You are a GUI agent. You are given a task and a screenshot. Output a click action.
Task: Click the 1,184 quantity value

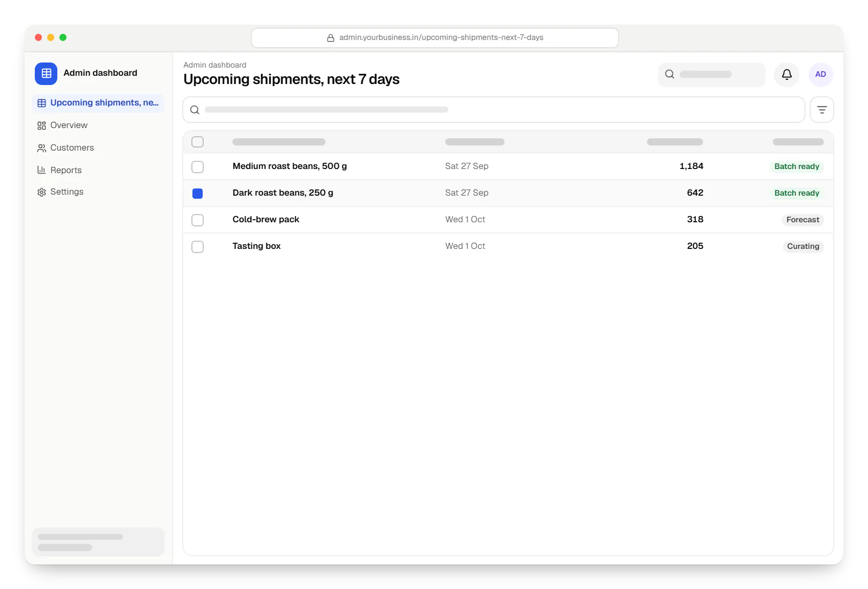(691, 166)
